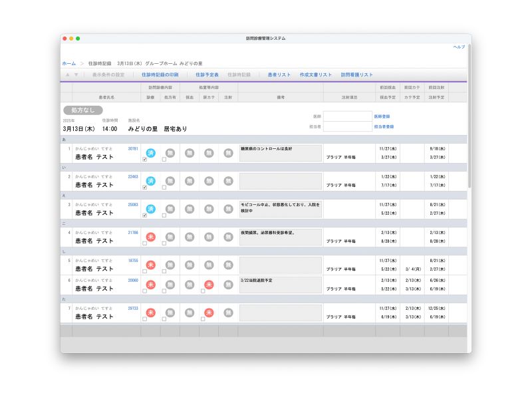Open 作成文書リスト from the toolbar
The width and height of the screenshot is (532, 399).
pyautogui.click(x=315, y=74)
